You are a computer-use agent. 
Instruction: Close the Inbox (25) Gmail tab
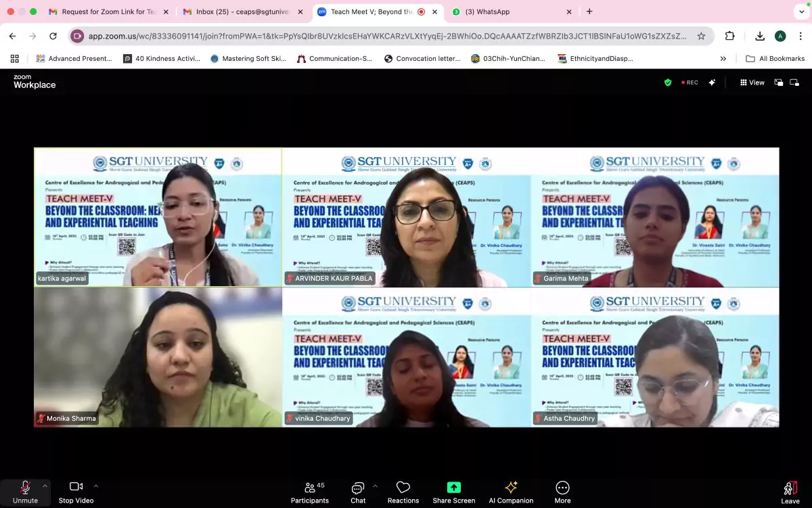[300, 11]
